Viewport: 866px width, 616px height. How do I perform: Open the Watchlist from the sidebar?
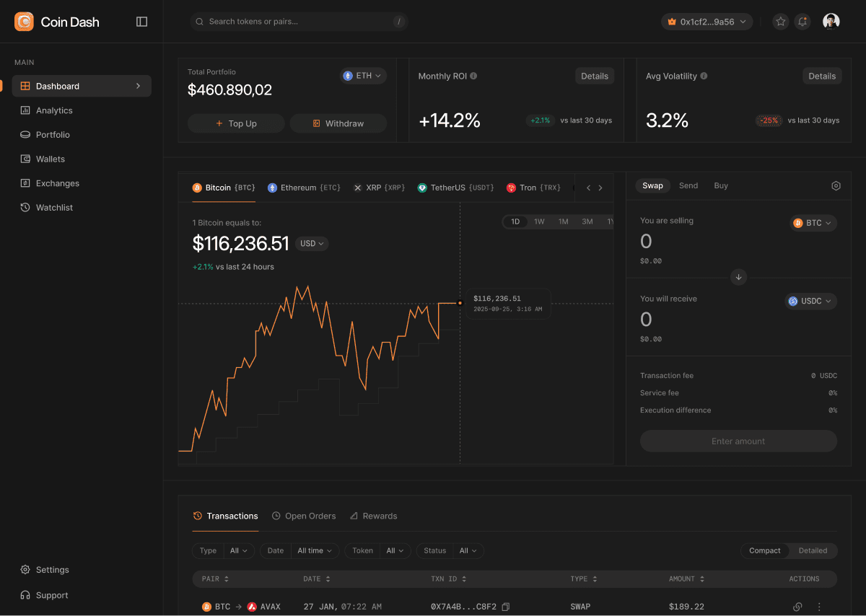point(54,207)
